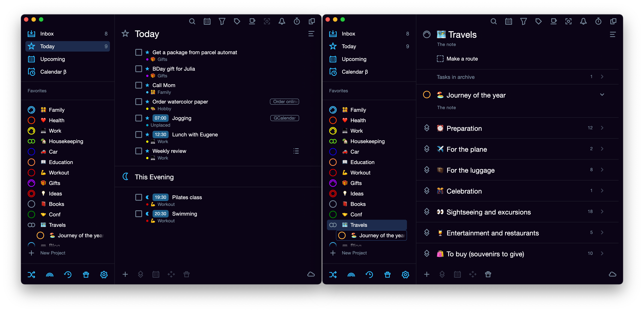Open history clock icon in left sidebar footer
Screen dimensions: 644x312
click(68, 274)
